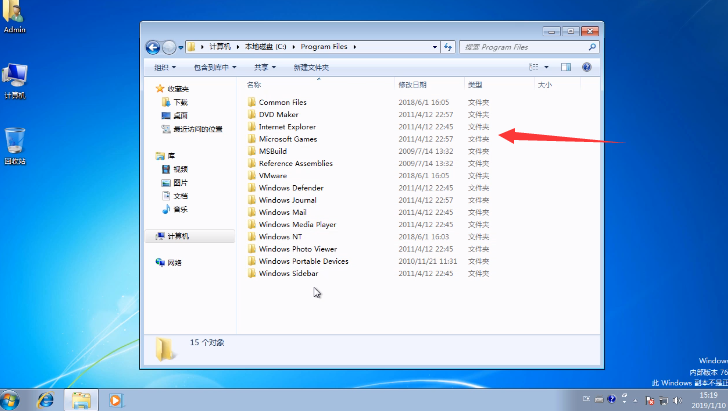
Task: Click the Windows Explorer taskbar icon
Action: coord(81,400)
